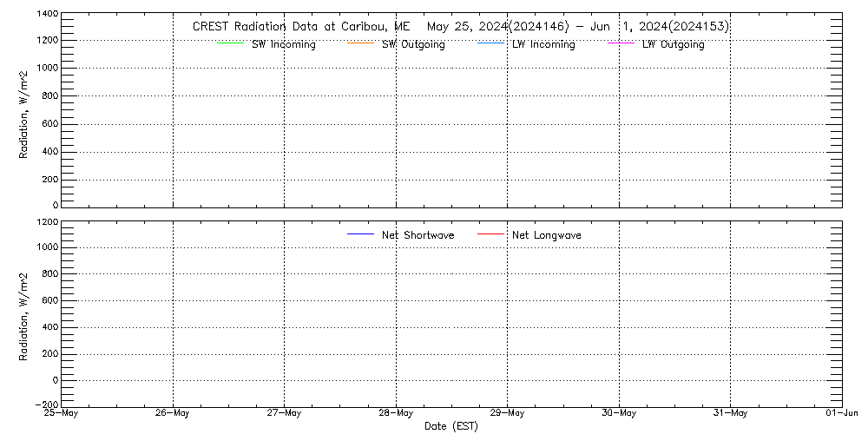Click the 31-May date tick label
This screenshot has height=434, width=868.
(730, 414)
